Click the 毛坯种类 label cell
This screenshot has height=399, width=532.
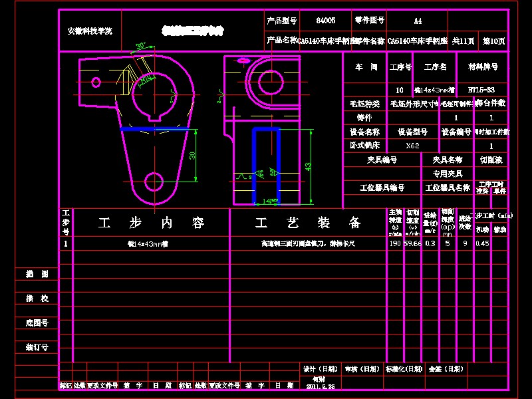pyautogui.click(x=364, y=104)
